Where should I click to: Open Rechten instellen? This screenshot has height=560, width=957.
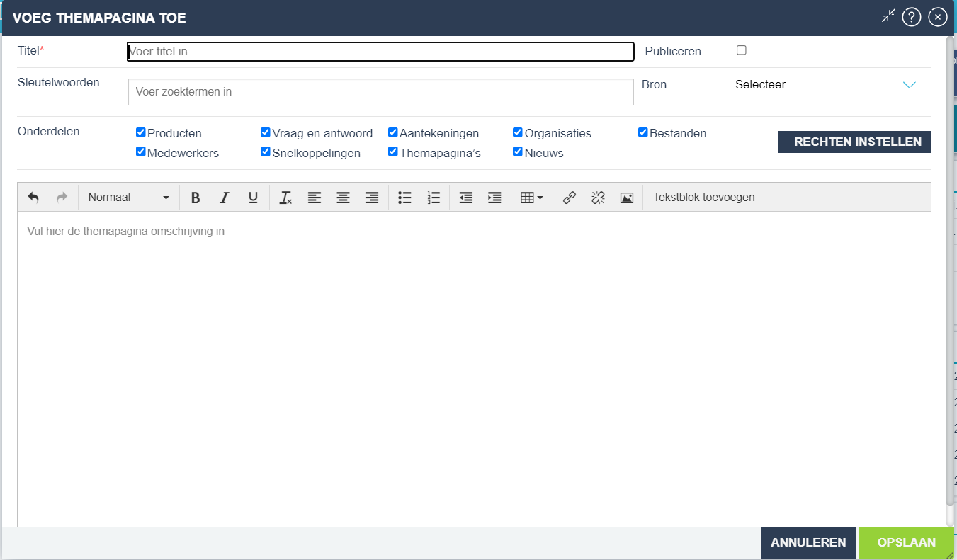[x=855, y=142]
